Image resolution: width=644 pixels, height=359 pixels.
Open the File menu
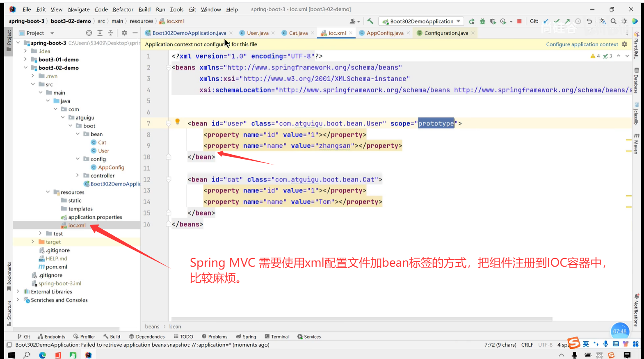pos(27,9)
